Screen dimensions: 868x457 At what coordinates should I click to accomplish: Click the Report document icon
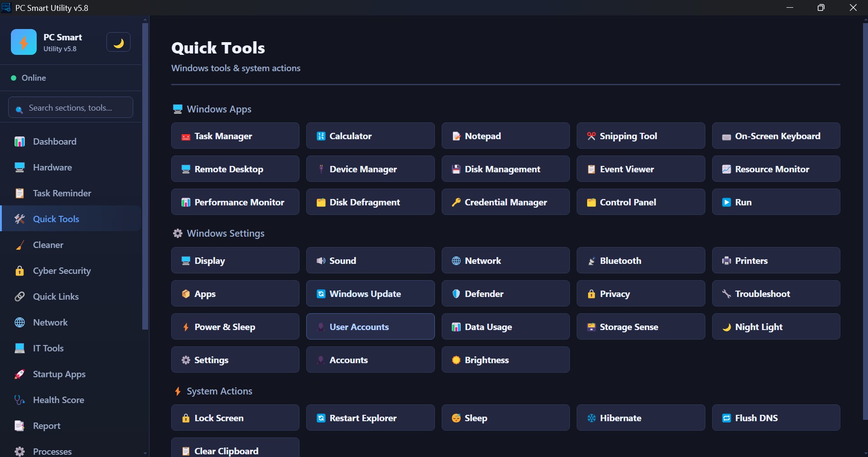(x=19, y=426)
